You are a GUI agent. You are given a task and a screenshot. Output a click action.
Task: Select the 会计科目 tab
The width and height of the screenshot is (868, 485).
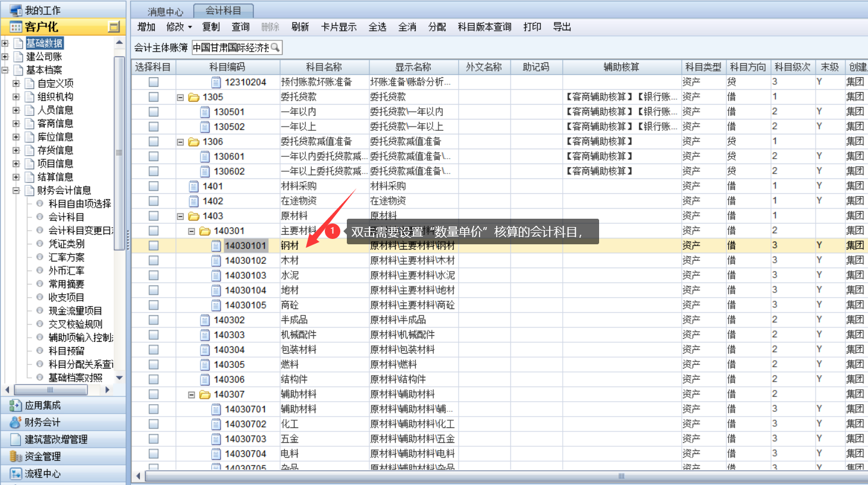(x=224, y=11)
